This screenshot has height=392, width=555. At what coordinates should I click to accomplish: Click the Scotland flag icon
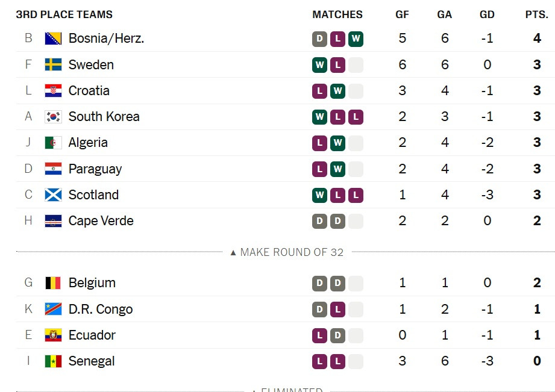coord(54,195)
